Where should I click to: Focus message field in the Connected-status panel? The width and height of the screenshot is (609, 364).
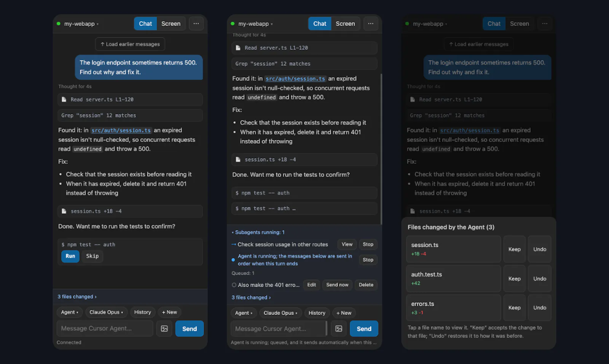point(105,329)
